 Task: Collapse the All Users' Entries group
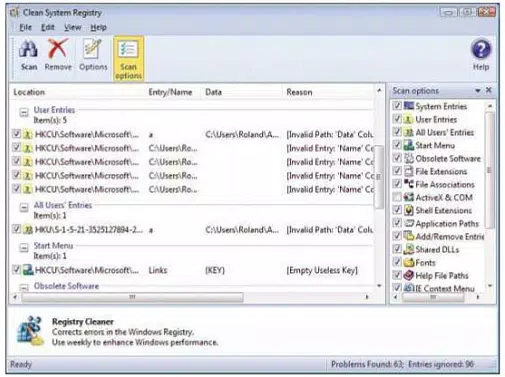click(24, 208)
